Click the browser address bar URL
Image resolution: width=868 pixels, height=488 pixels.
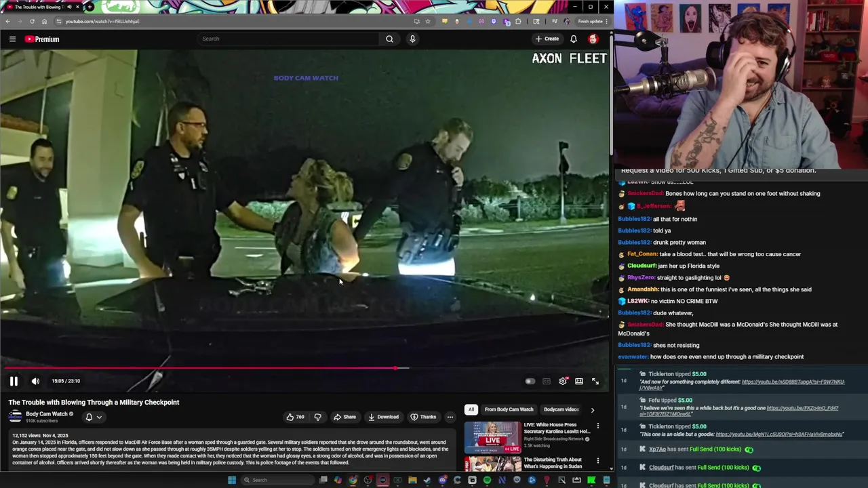point(102,21)
